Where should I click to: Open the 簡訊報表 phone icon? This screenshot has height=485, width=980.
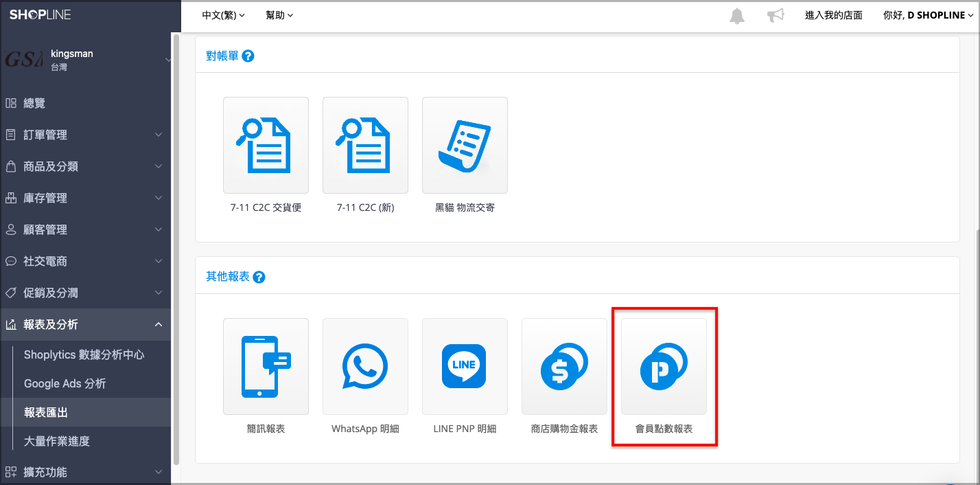coord(266,366)
